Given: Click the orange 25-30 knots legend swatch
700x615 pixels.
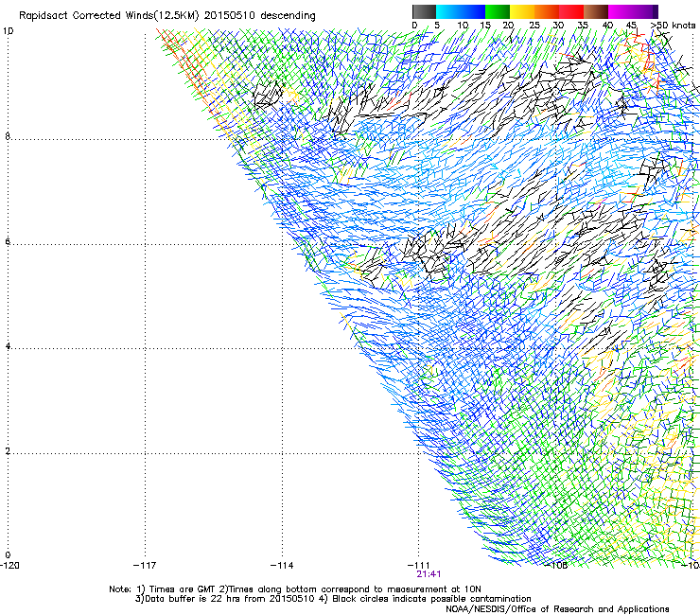Looking at the screenshot, I should tap(547, 11).
